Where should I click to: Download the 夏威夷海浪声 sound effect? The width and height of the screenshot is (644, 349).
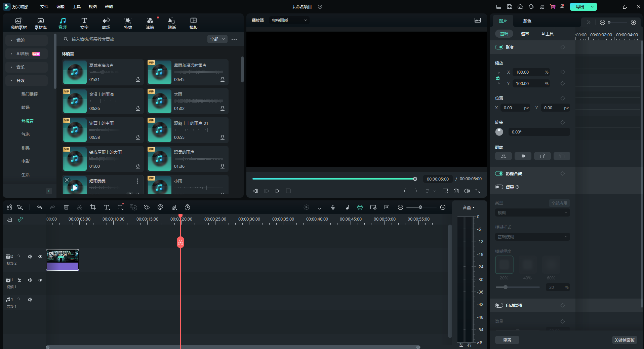[138, 80]
